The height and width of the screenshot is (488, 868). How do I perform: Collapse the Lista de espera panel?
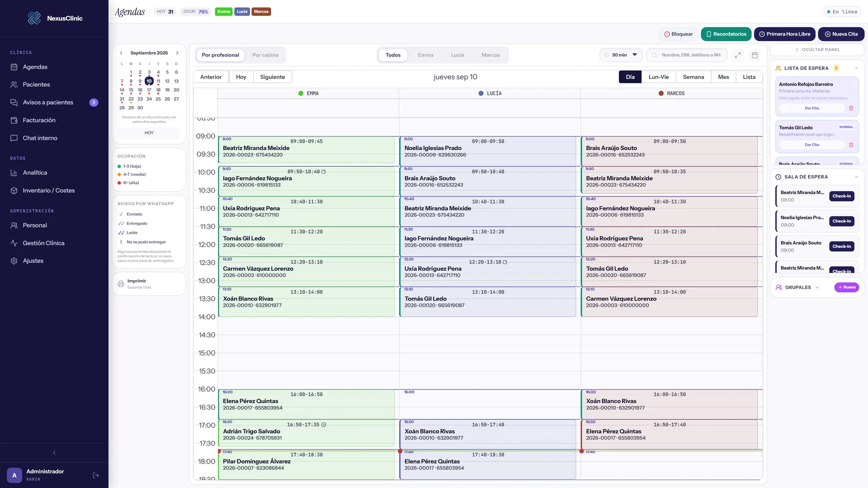pyautogui.click(x=856, y=68)
